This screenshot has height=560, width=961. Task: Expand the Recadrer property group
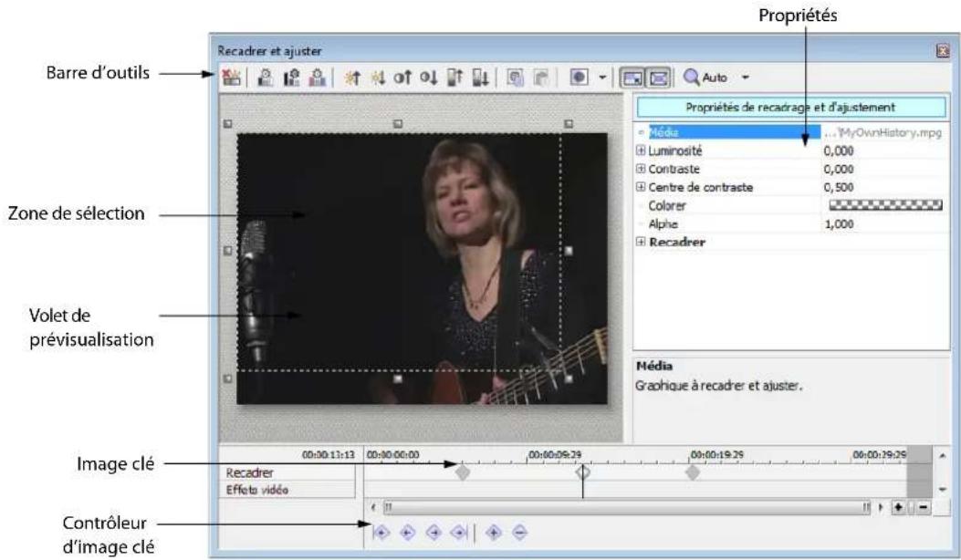click(641, 242)
